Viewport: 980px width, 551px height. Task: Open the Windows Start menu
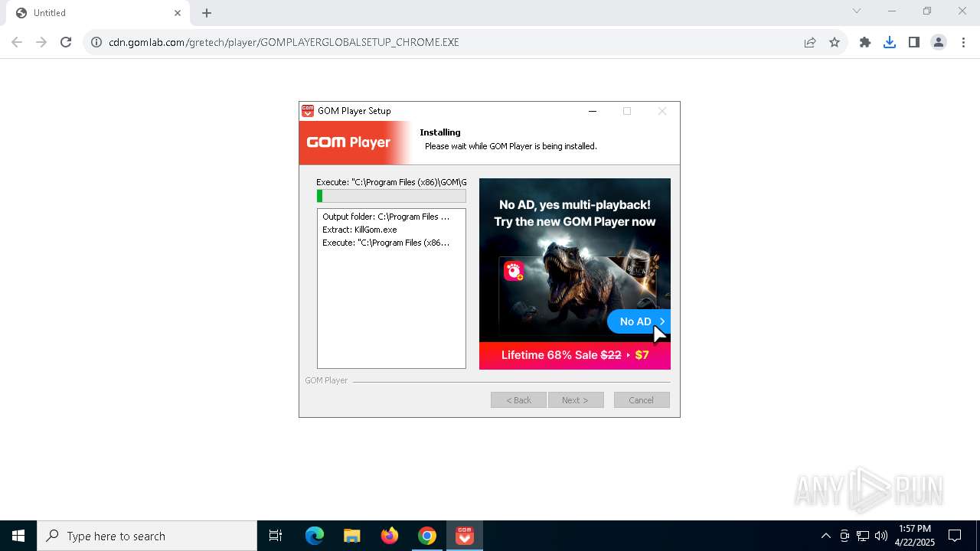(x=18, y=536)
